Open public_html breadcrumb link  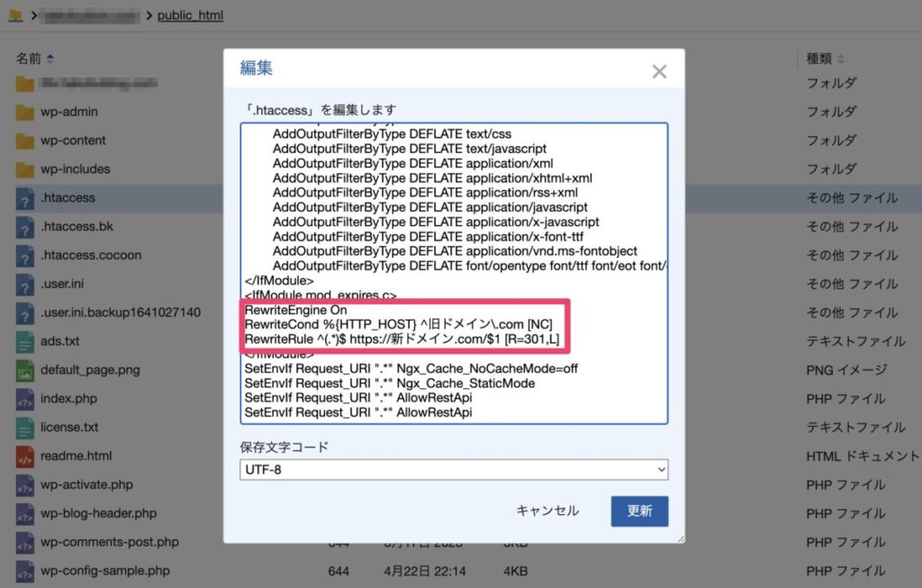pos(190,15)
